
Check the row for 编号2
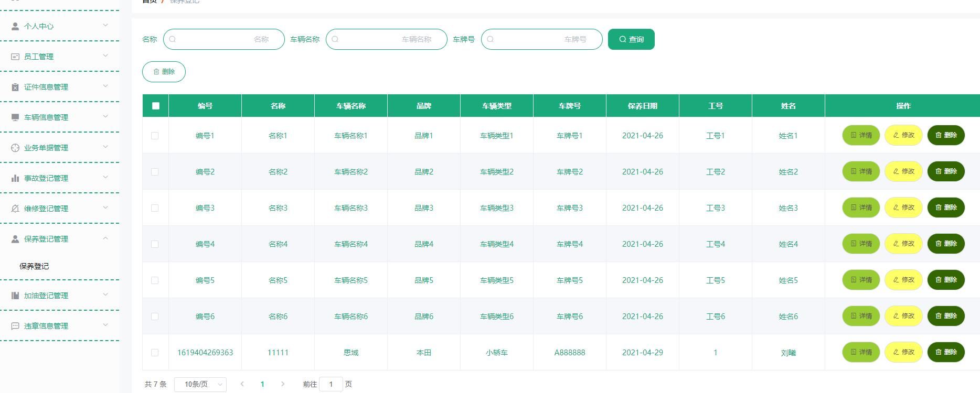click(155, 172)
